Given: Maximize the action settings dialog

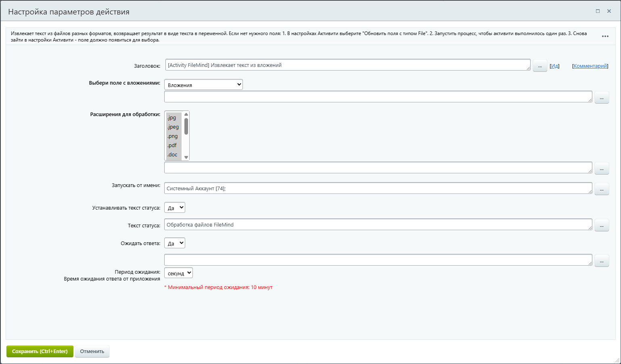Looking at the screenshot, I should (598, 11).
